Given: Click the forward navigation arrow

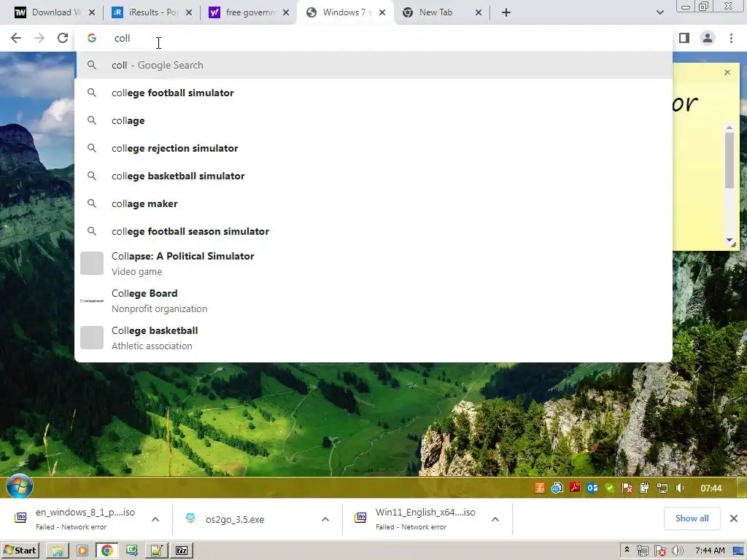Looking at the screenshot, I should 39,38.
